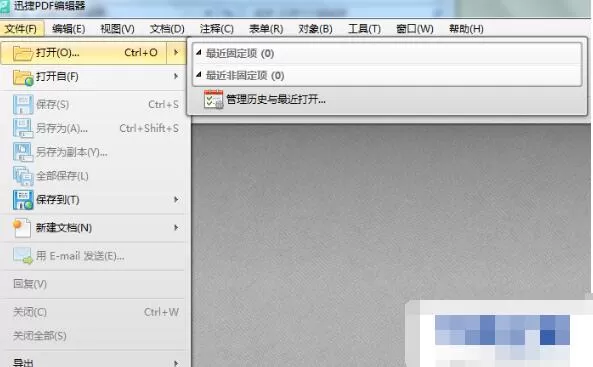Expand the 新建文档(N) submenu arrow
Viewport: 593px width, 367px height.
176,227
